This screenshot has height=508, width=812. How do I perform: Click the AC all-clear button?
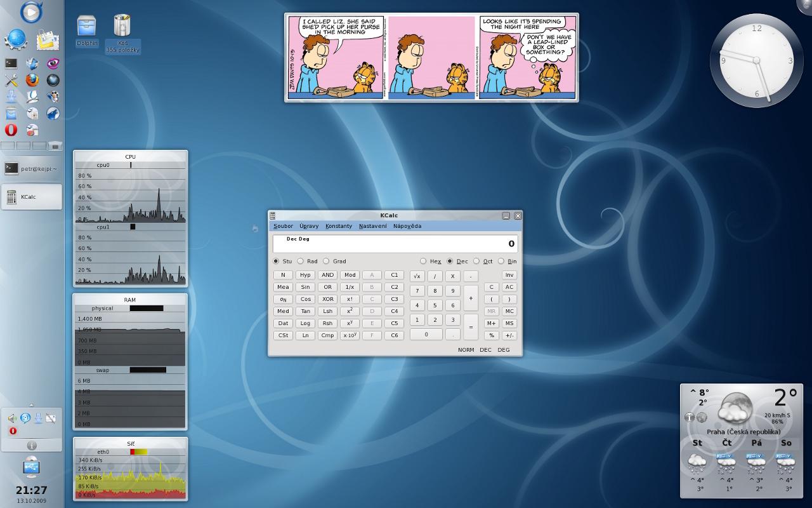(509, 287)
